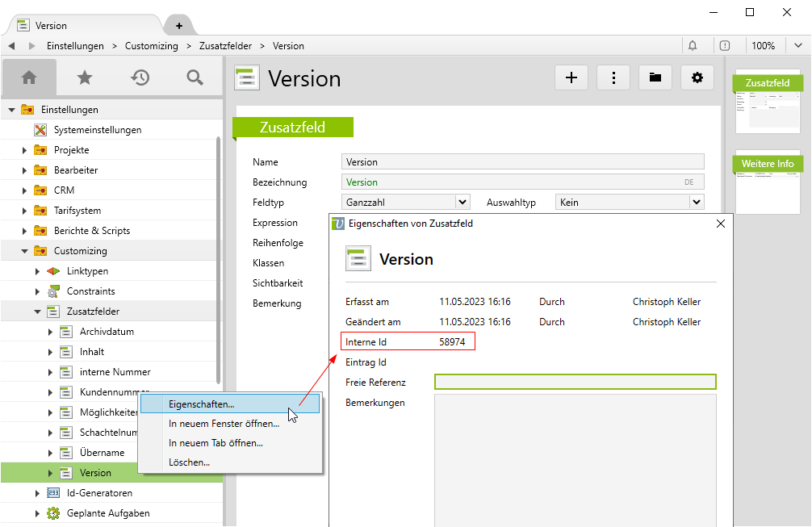The image size is (812, 527).
Task: Open the Feldtyp dropdown
Action: coord(462,203)
